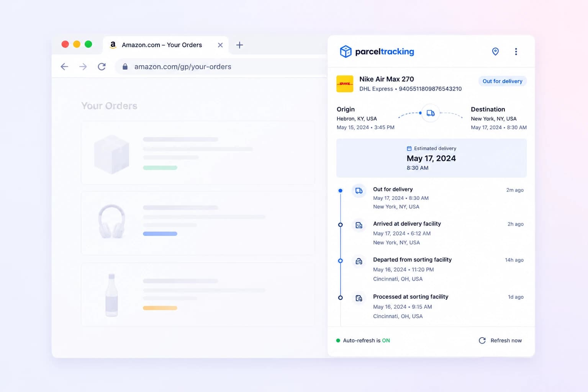Click the Out for delivery truck event icon
The height and width of the screenshot is (392, 588).
[359, 191]
